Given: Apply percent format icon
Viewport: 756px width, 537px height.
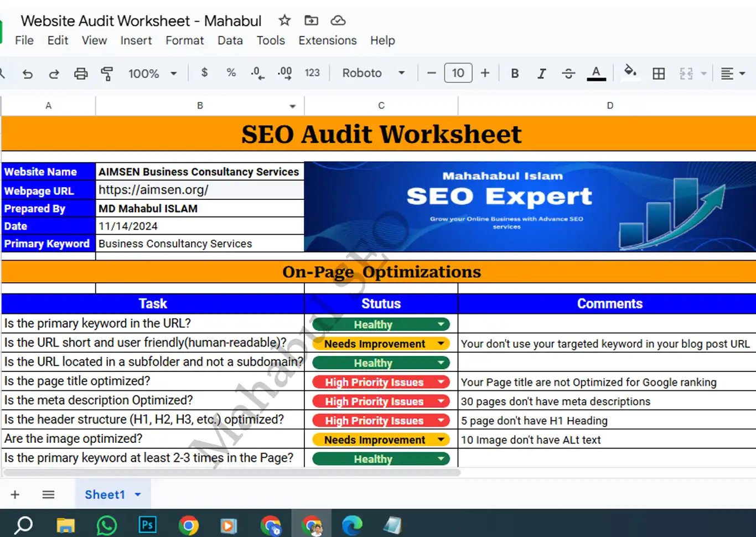Looking at the screenshot, I should pos(231,73).
